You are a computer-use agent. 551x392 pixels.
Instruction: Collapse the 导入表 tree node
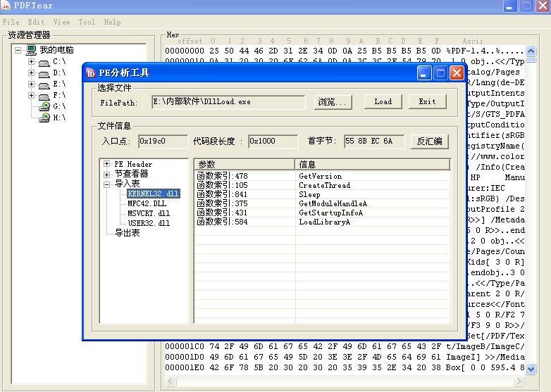coord(106,184)
